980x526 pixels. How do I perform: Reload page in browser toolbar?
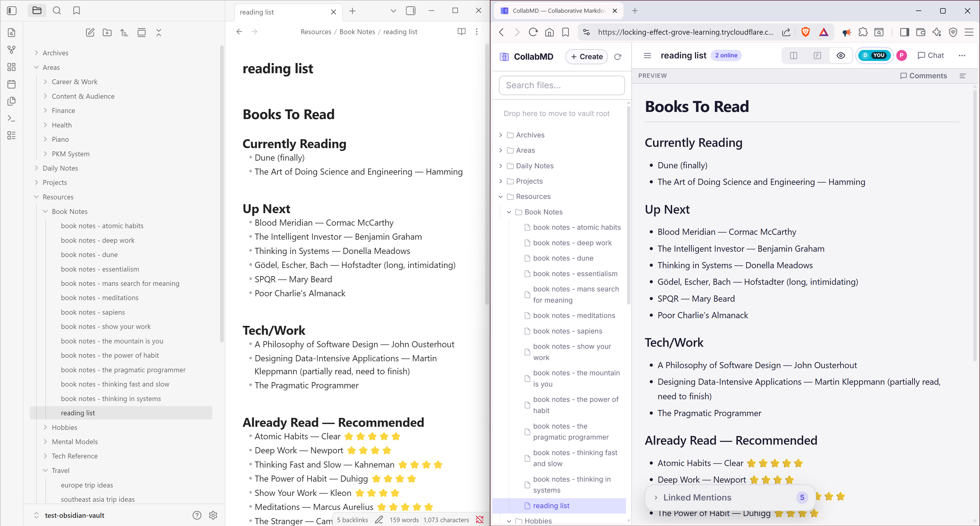533,32
